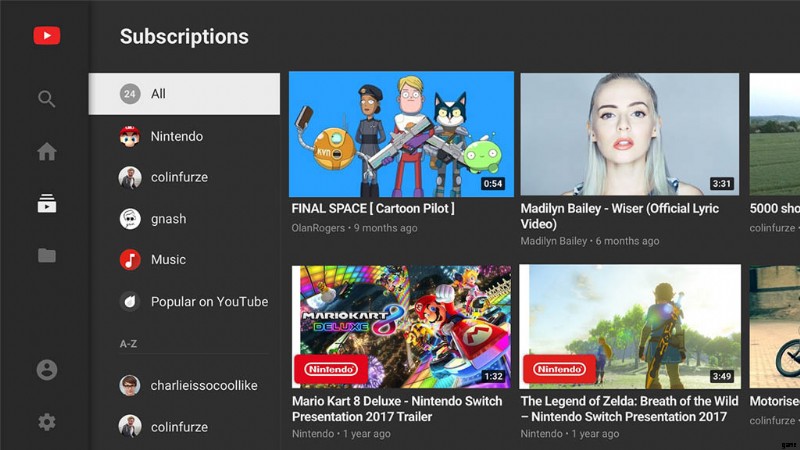The height and width of the screenshot is (450, 800).
Task: Choose Popular on YouTube entry
Action: [x=208, y=302]
